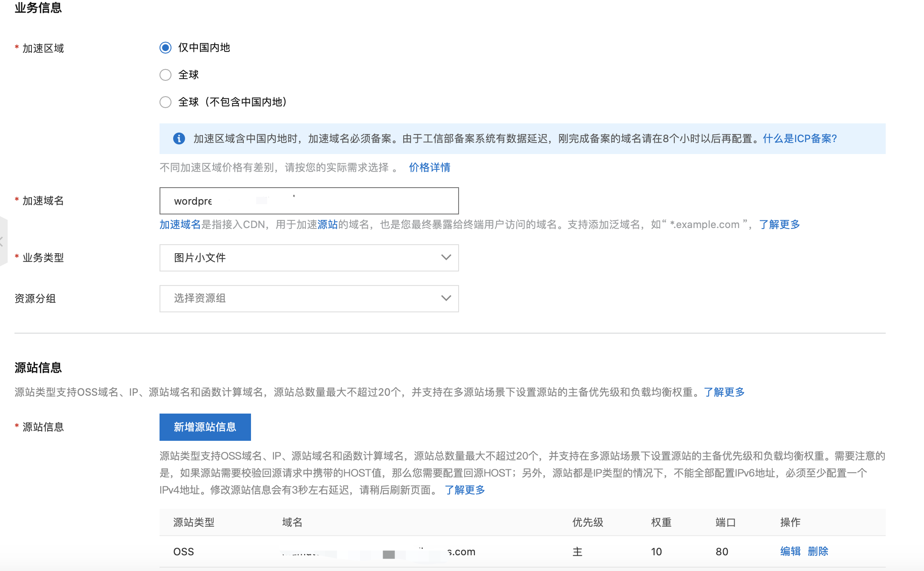
Task: Open 了解更多 link after 请稍后刷新页面
Action: [x=465, y=490]
